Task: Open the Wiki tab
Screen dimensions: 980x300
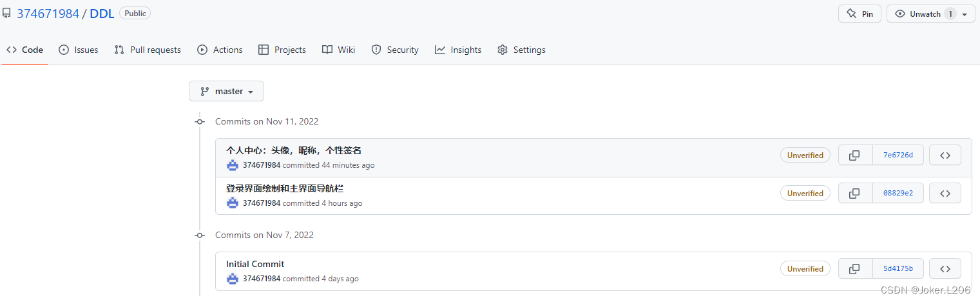Action: point(339,50)
